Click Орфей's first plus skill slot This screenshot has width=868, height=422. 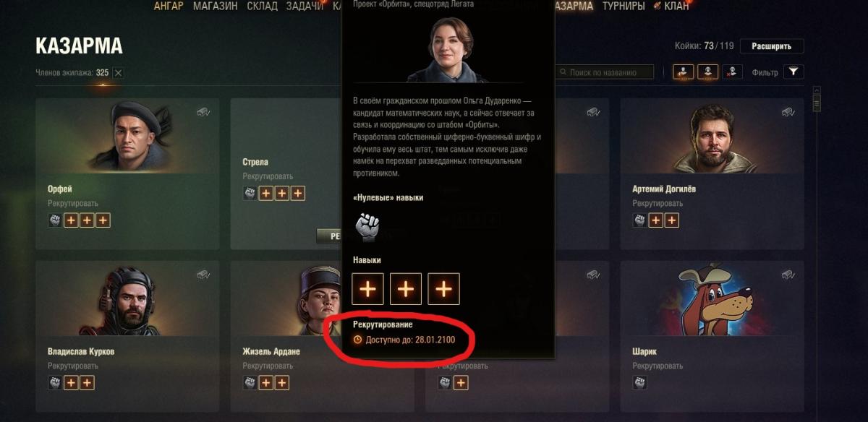coord(71,220)
